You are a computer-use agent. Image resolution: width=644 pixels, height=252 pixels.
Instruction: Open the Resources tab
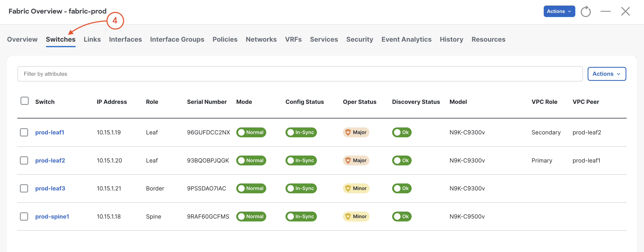pyautogui.click(x=488, y=40)
